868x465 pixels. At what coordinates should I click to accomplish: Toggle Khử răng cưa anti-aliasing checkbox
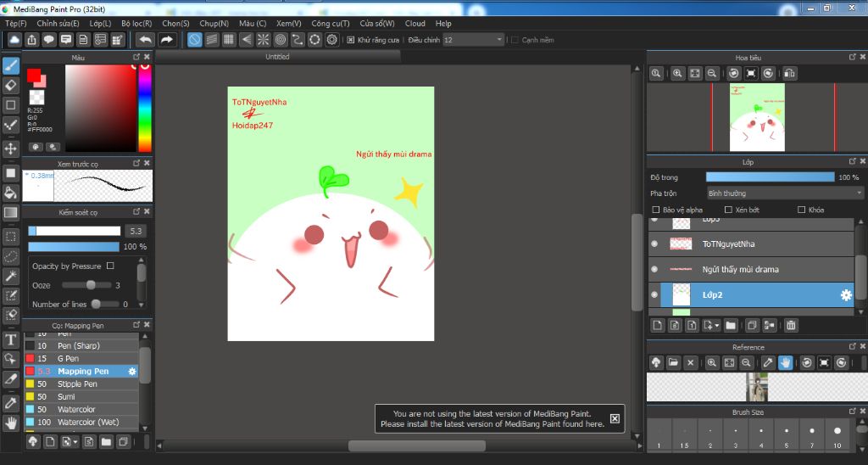(x=350, y=40)
